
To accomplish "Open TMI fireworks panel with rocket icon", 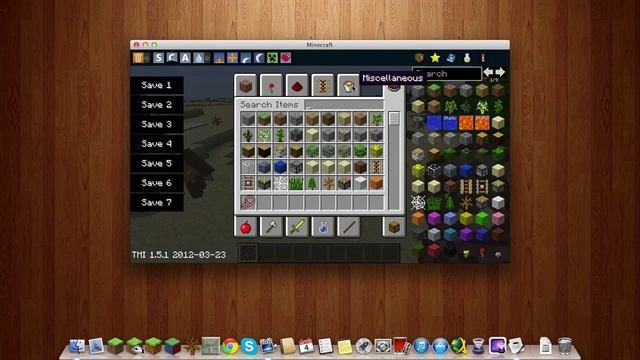I will point(483,58).
